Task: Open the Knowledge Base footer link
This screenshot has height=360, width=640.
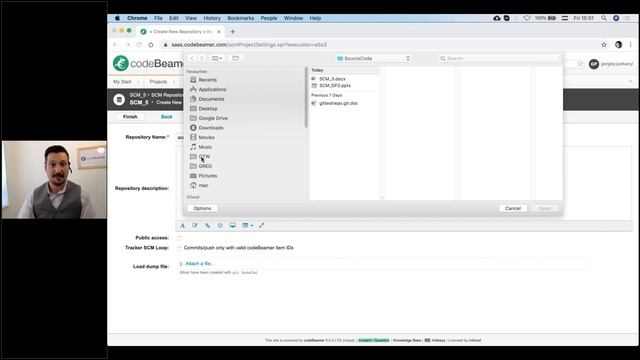Action: (x=407, y=340)
